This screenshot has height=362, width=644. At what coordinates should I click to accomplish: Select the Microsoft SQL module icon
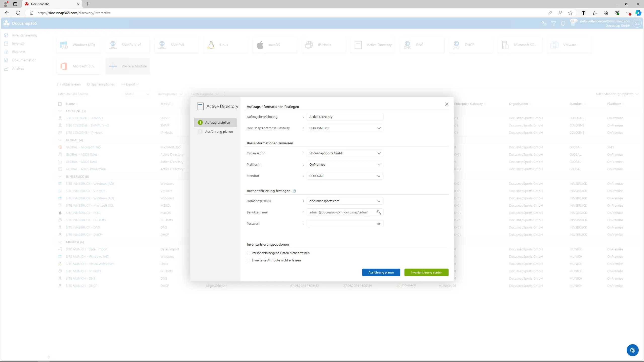click(505, 45)
